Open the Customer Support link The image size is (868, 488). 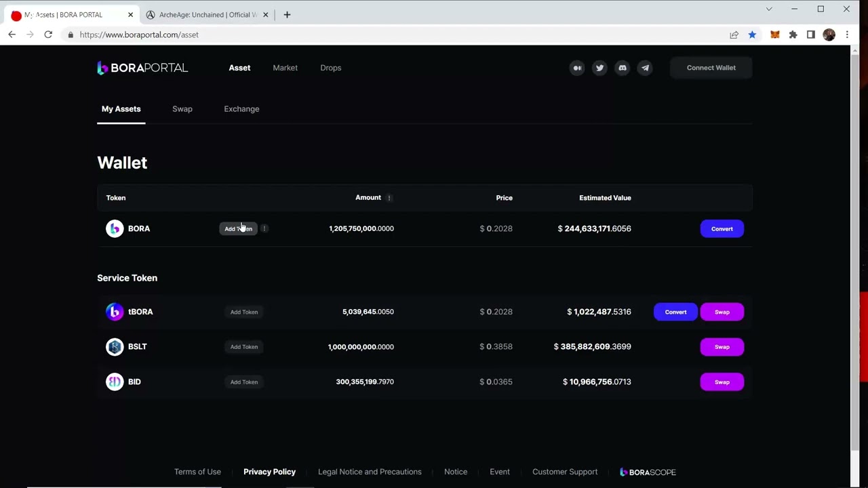coord(565,472)
